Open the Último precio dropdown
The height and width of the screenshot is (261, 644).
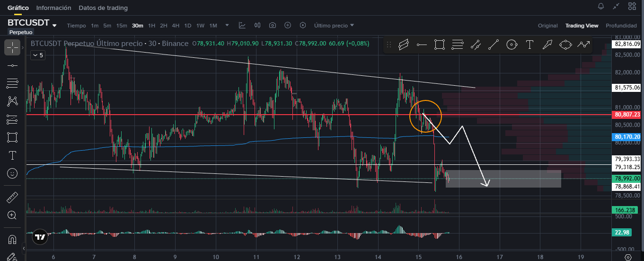[x=334, y=25]
